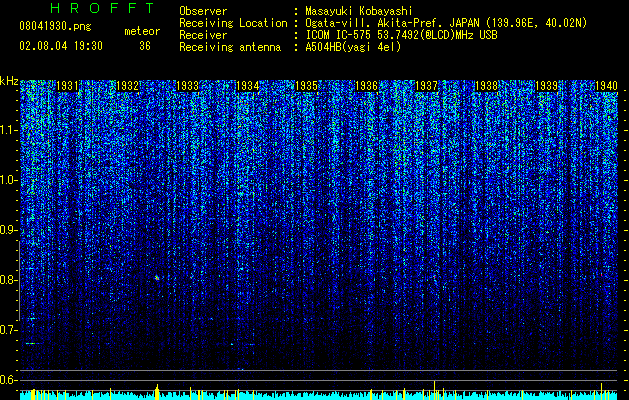Click the red meteor echo near 0.8 kHz
Image resolution: width=629 pixels, height=400 pixels.
click(157, 278)
